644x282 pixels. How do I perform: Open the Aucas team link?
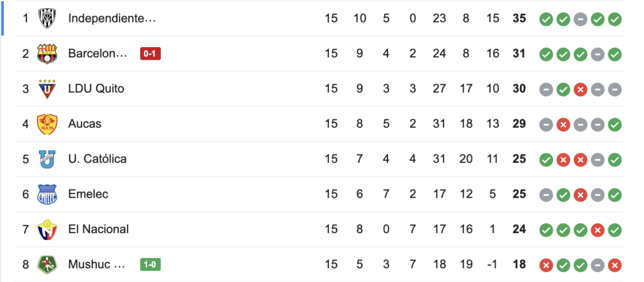click(x=85, y=124)
